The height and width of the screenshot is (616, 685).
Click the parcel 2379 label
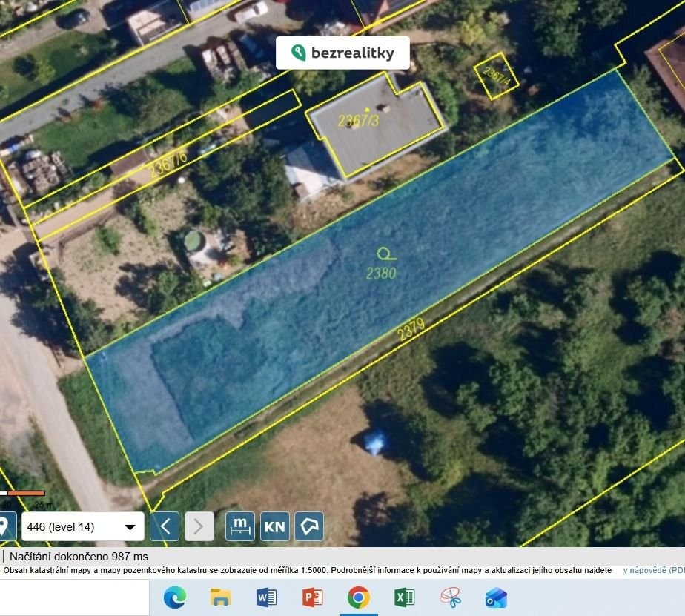click(x=411, y=330)
